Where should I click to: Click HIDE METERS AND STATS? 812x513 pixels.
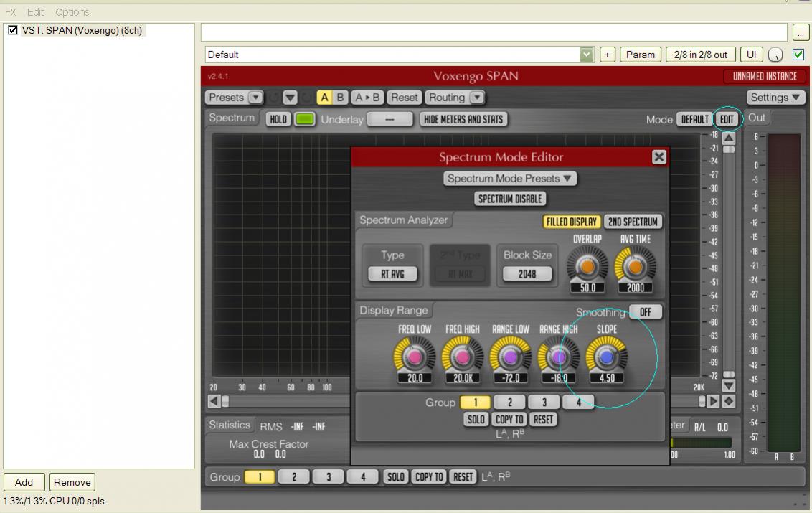(x=463, y=119)
